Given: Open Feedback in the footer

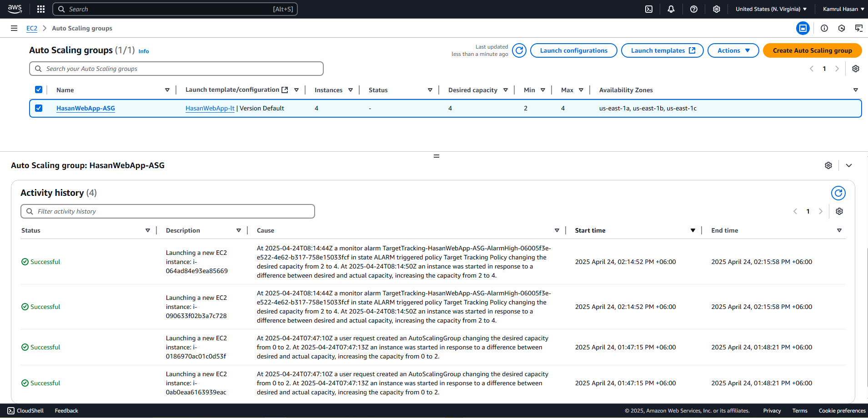Looking at the screenshot, I should pyautogui.click(x=66, y=411).
